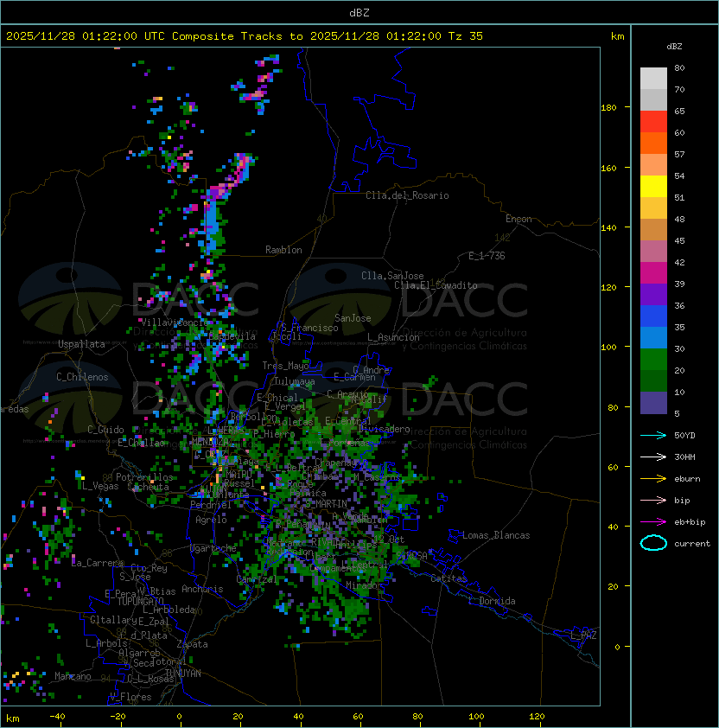
Task: Click the Manzano map label
Action: (x=73, y=676)
